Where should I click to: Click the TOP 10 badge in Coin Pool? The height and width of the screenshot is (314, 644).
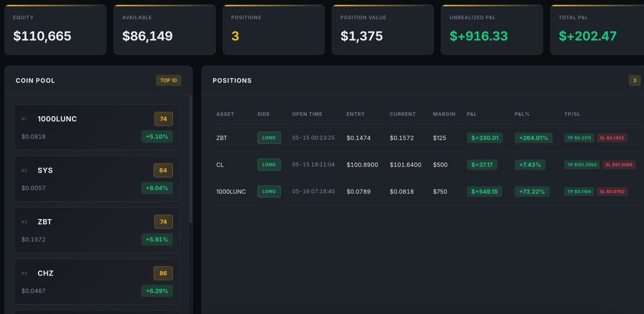(169, 80)
